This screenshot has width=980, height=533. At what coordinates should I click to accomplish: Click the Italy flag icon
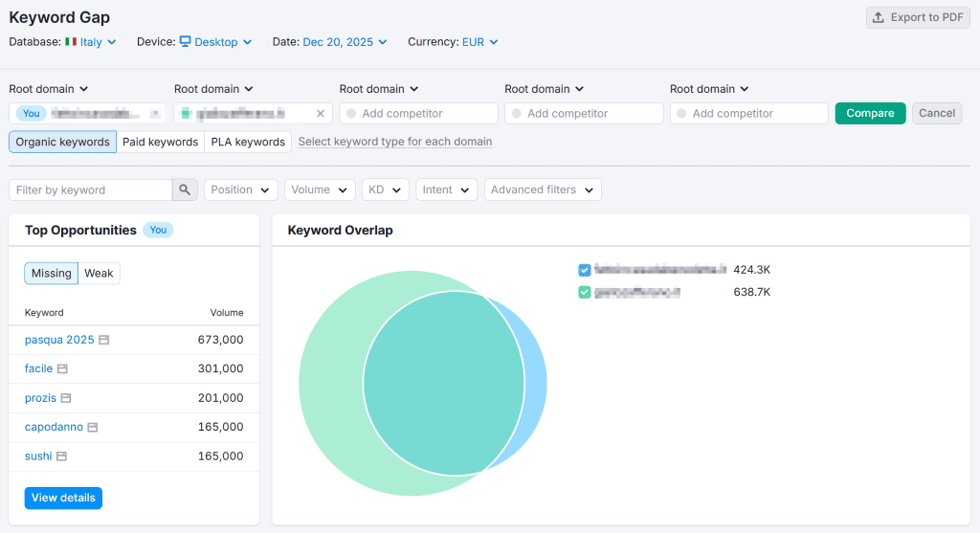[71, 42]
